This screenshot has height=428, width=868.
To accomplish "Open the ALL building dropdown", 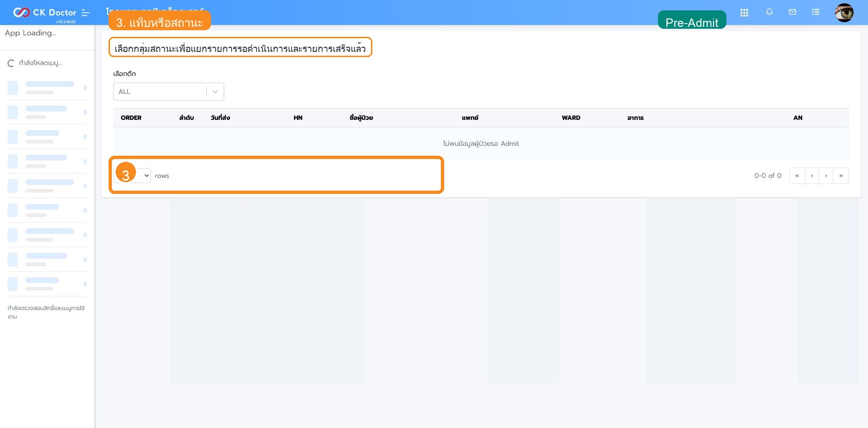I will coord(169,92).
